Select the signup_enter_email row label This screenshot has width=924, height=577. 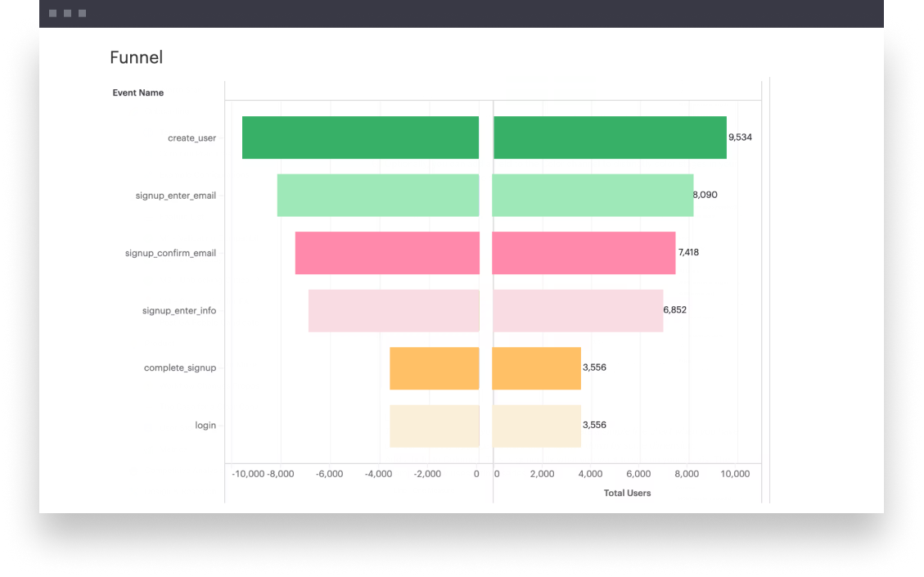(x=176, y=196)
